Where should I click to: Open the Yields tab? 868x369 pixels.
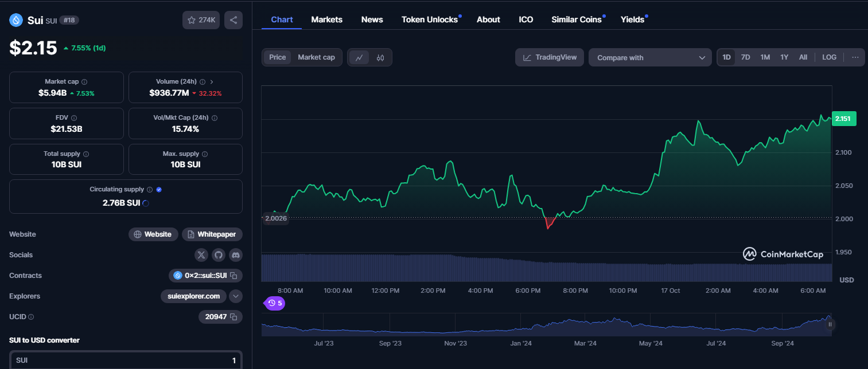632,19
